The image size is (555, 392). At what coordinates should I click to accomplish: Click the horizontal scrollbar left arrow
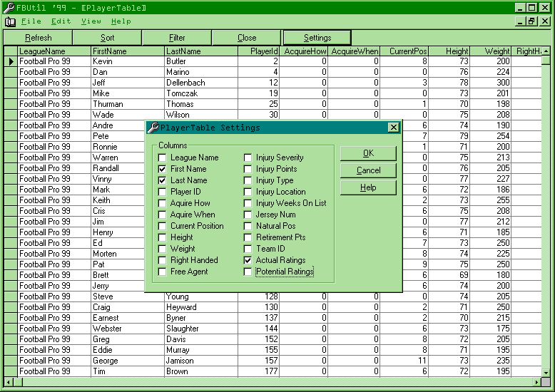point(9,382)
